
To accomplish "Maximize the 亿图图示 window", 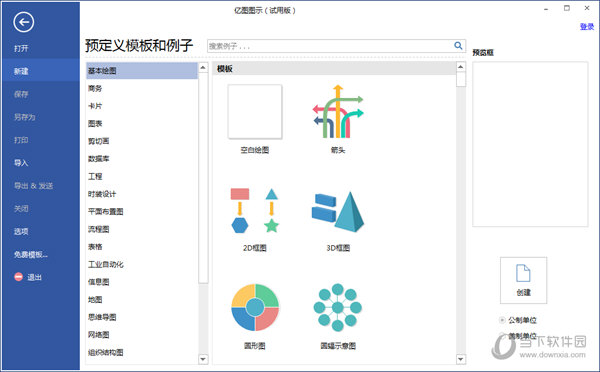I will pyautogui.click(x=567, y=8).
